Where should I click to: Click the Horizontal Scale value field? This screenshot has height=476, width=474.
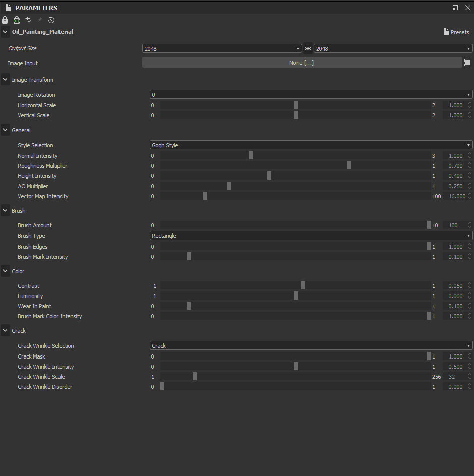click(455, 105)
